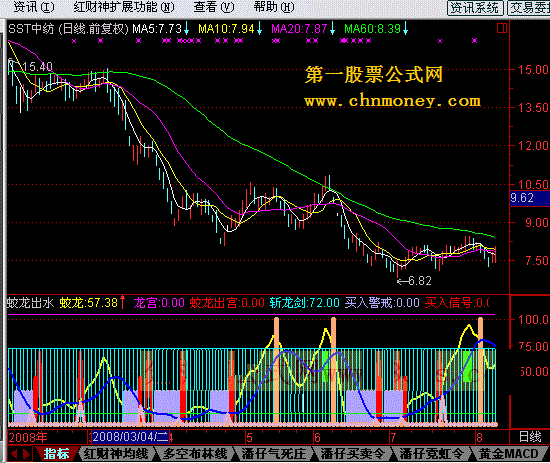550x463 pixels.
Task: Click the 交易委托 button at top right
Action: tap(529, 8)
